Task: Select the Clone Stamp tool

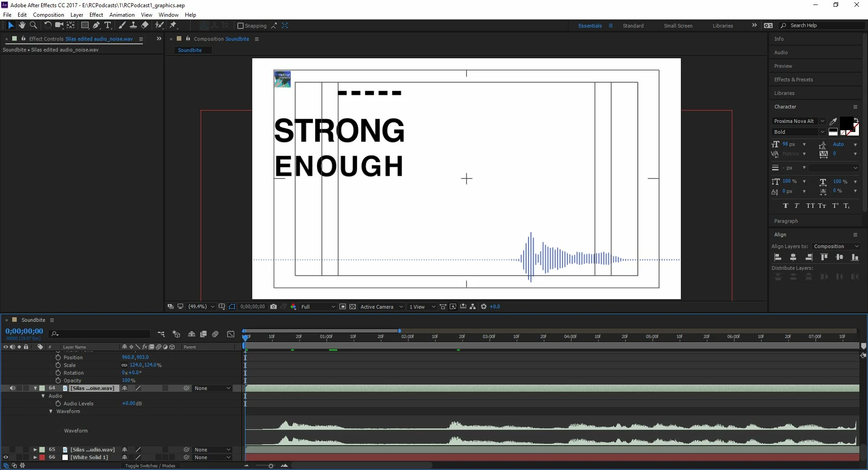Action: point(133,25)
